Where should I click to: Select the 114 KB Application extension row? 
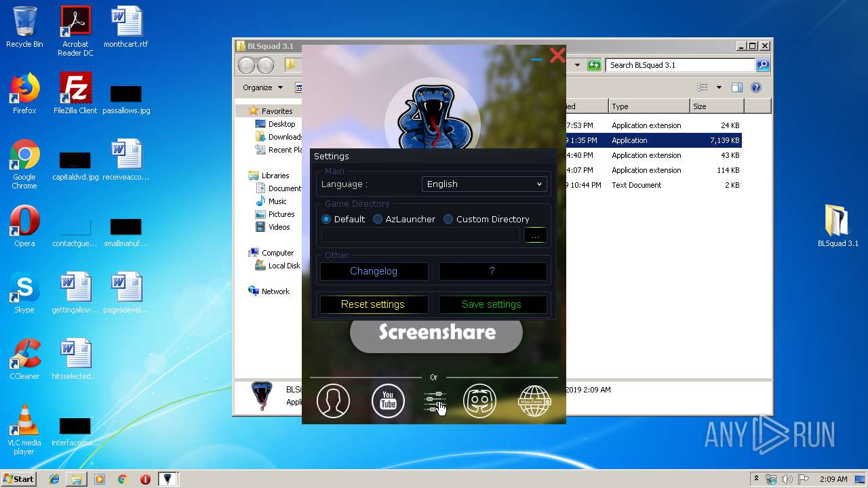[x=654, y=170]
